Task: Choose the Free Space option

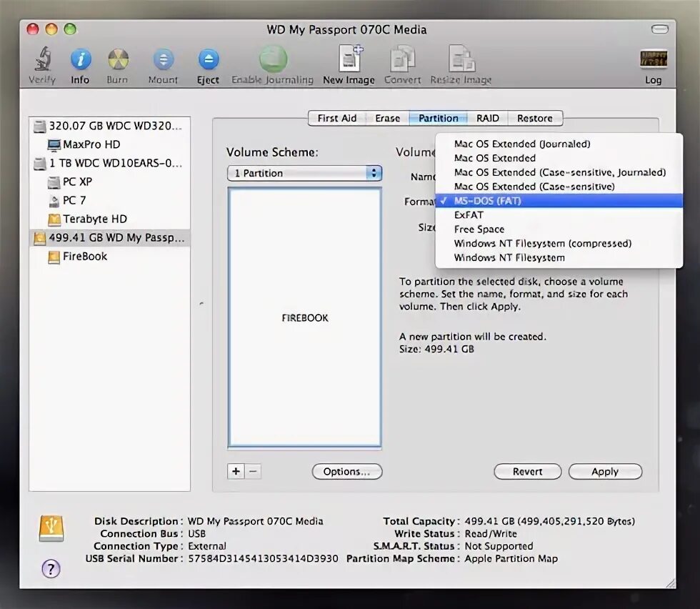Action: (559, 229)
